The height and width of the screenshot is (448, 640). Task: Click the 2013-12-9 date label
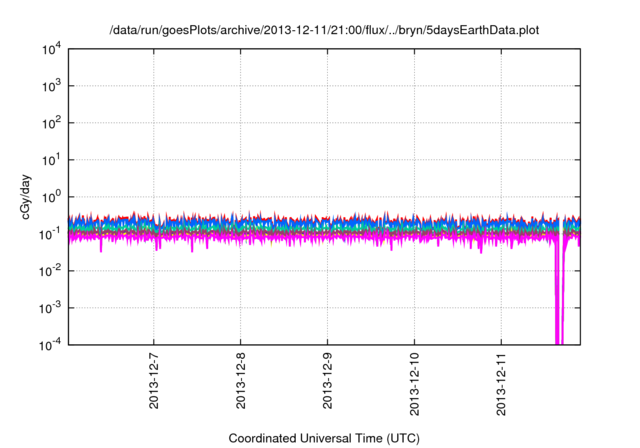click(327, 381)
